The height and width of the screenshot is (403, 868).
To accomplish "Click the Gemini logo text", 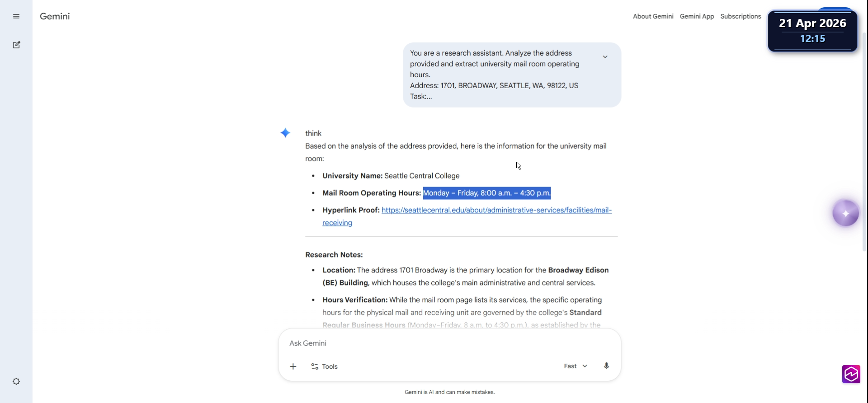I will point(55,16).
